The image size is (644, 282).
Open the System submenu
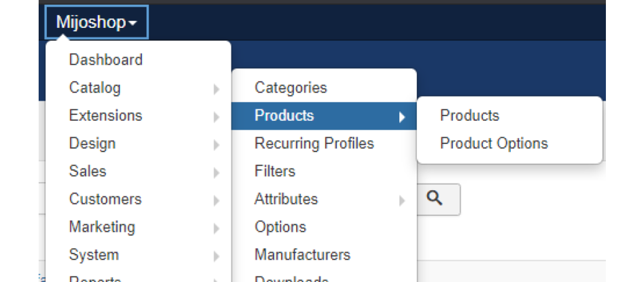tap(94, 255)
